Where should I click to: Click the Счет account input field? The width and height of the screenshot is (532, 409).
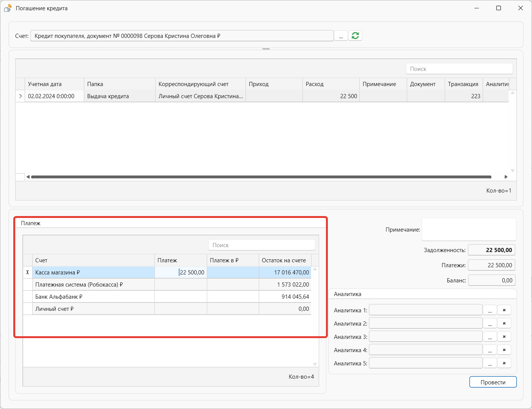(182, 36)
